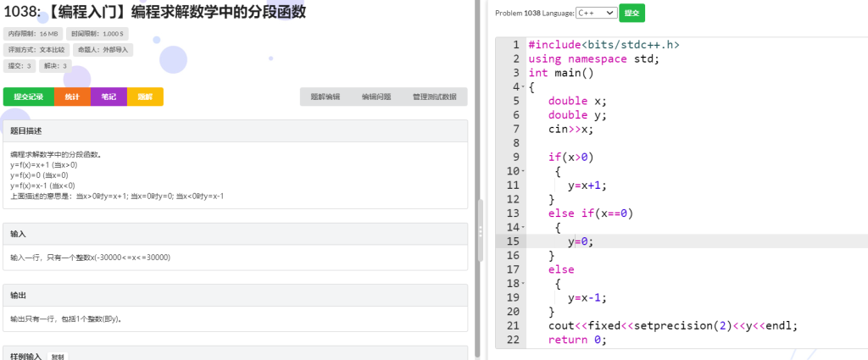868x360 pixels.
Task: Click the 内存限制: 16 MB badge
Action: (33, 34)
